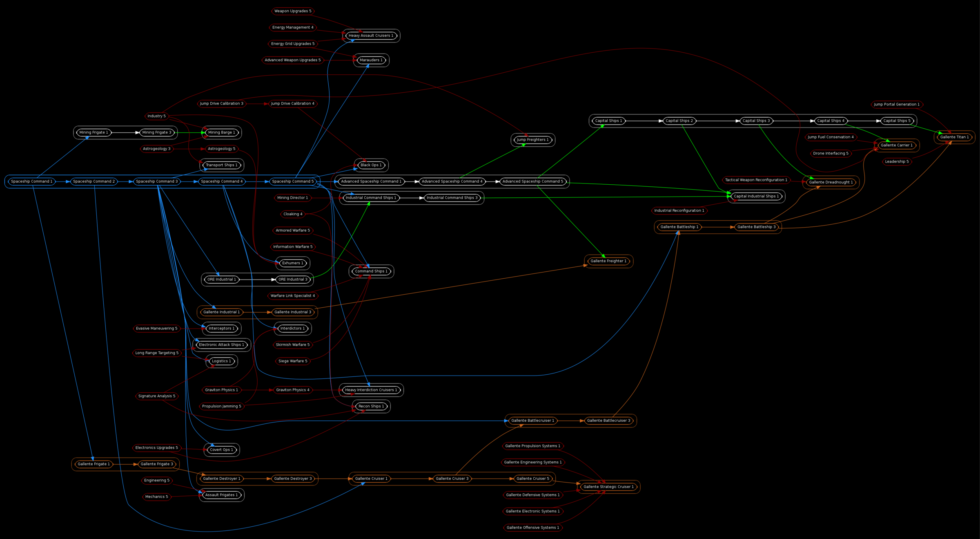Screen dimensions: 980x539
Task: Open the Gallente Battlecruiser 3 skill node
Action: click(608, 420)
